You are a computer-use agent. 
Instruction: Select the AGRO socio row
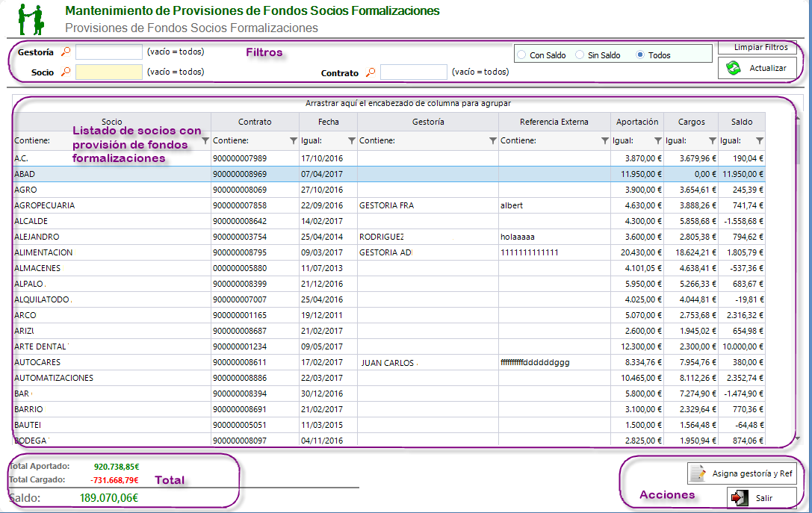[389, 190]
